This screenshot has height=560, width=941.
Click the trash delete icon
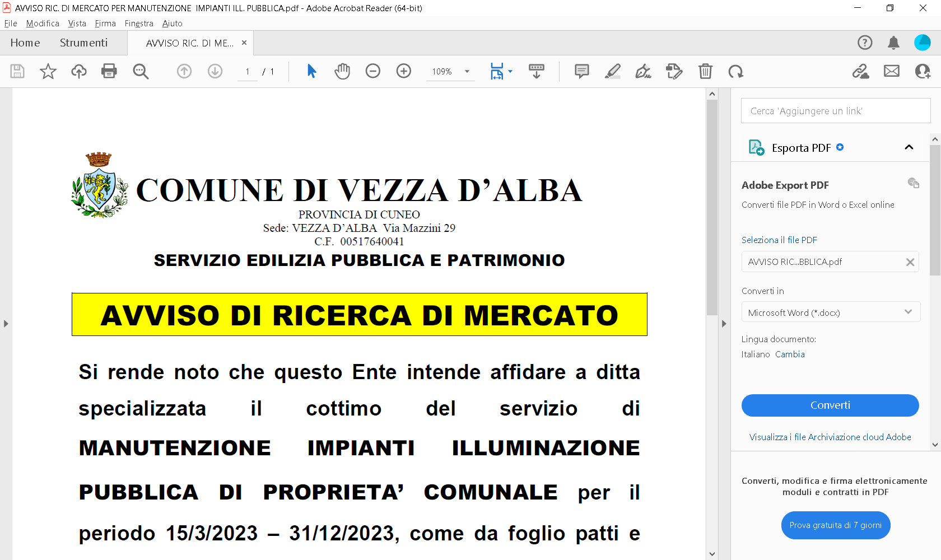[705, 71]
